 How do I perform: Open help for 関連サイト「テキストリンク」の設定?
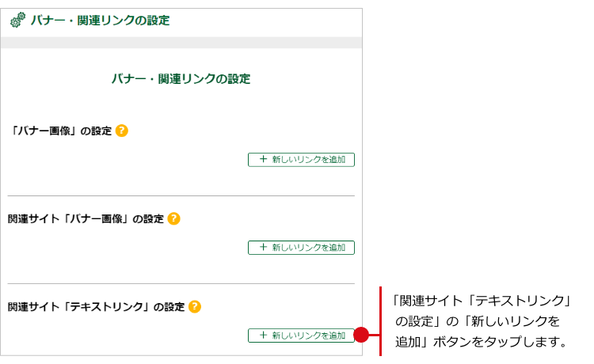coord(194,306)
